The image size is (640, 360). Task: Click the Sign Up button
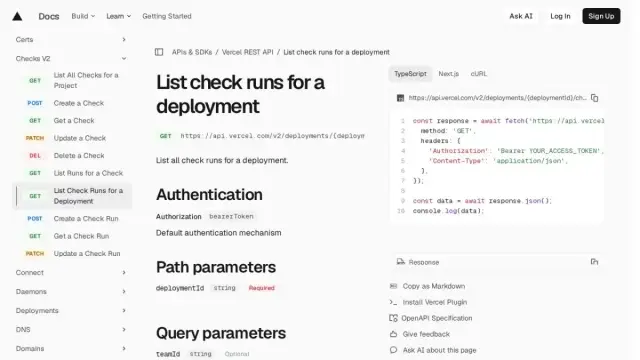[x=601, y=16]
